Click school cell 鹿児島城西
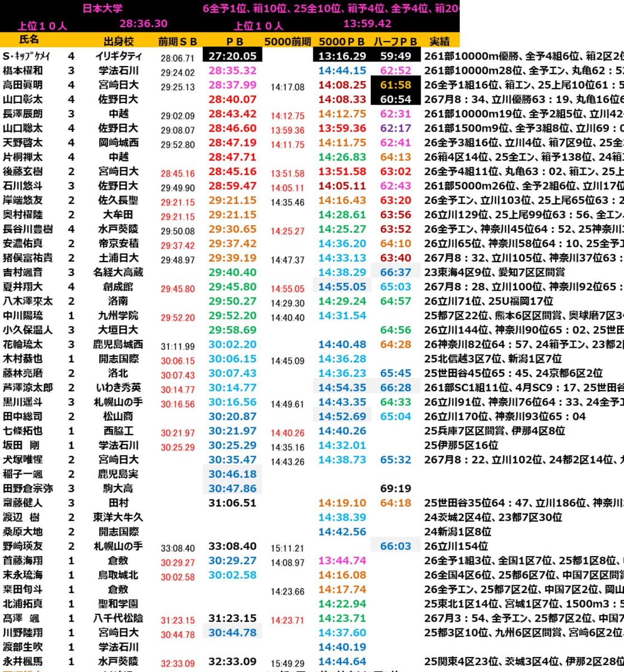This screenshot has width=624, height=672. [x=119, y=344]
